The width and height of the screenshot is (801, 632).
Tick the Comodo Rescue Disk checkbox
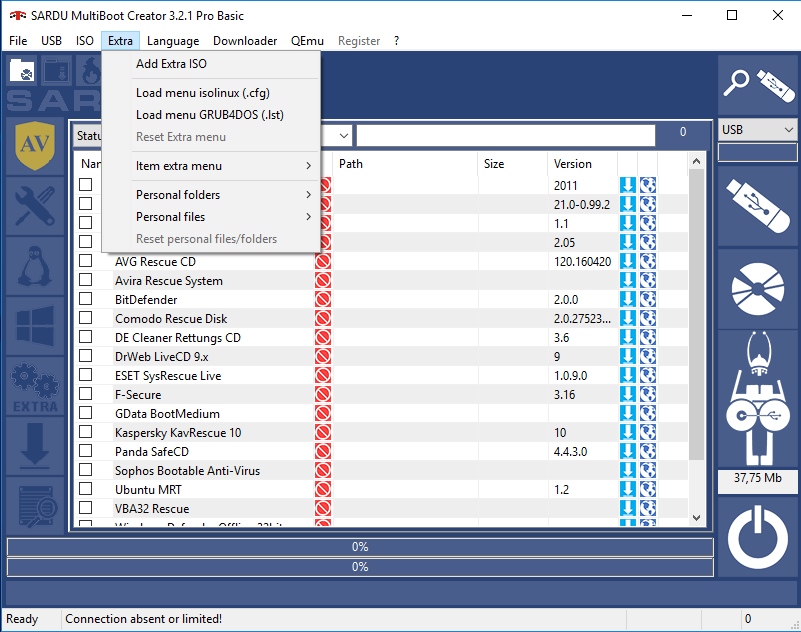pyautogui.click(x=85, y=318)
